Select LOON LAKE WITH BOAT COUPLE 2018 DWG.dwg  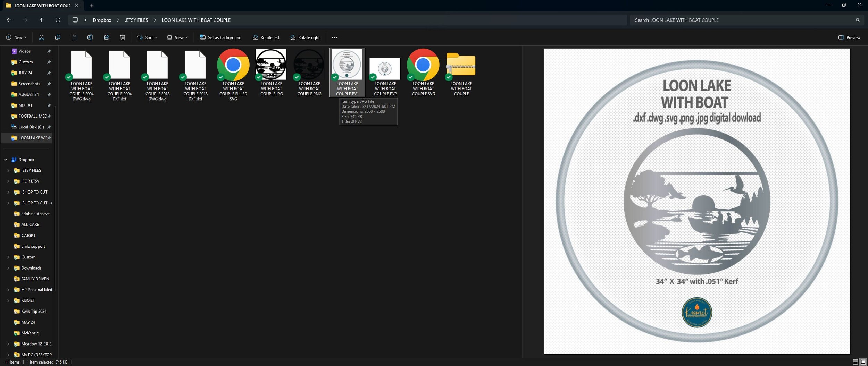157,75
